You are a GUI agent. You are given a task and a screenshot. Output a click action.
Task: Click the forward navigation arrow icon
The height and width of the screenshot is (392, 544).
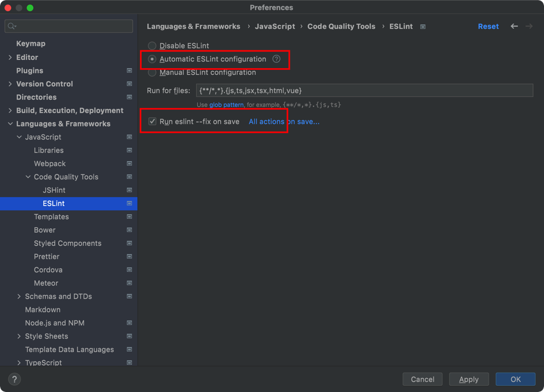(x=528, y=27)
